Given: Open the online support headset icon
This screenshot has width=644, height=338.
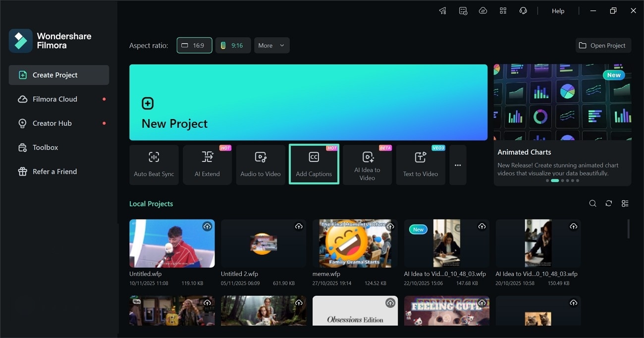Looking at the screenshot, I should 523,10.
